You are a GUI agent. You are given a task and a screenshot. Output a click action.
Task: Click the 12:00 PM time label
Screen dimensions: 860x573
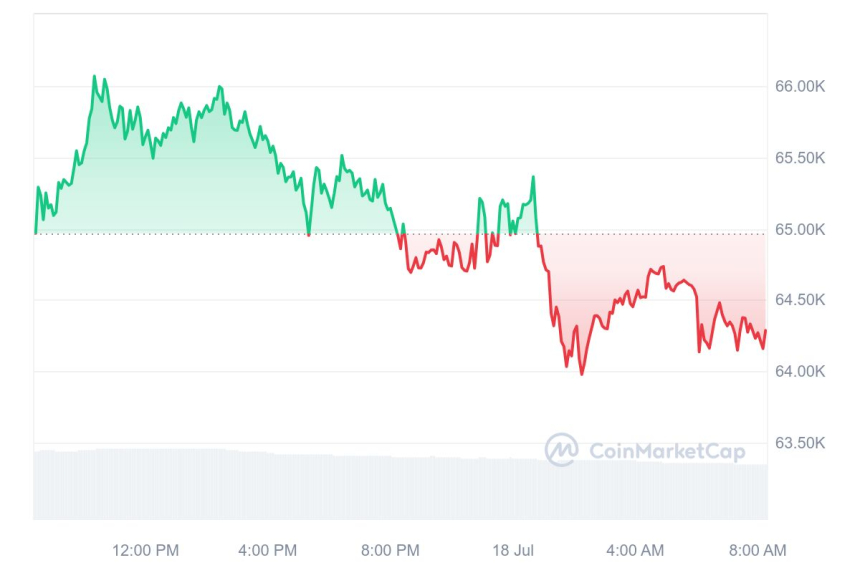click(x=146, y=550)
